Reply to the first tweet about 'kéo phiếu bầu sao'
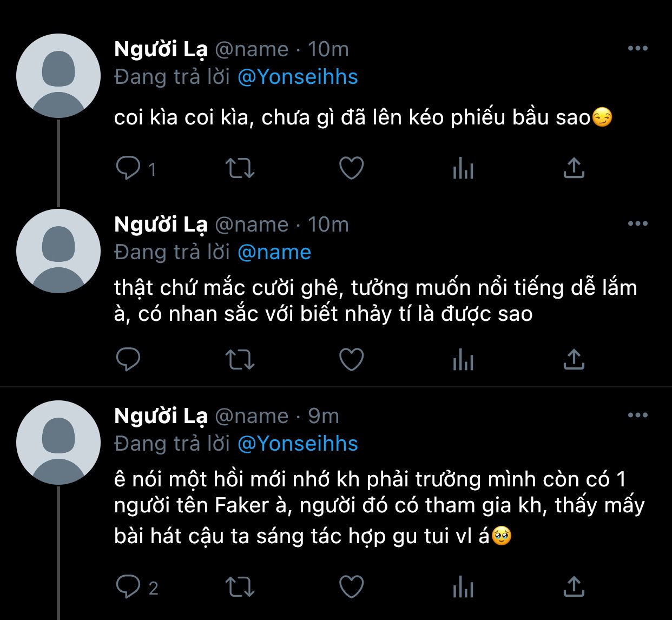The height and width of the screenshot is (620, 672). click(128, 168)
